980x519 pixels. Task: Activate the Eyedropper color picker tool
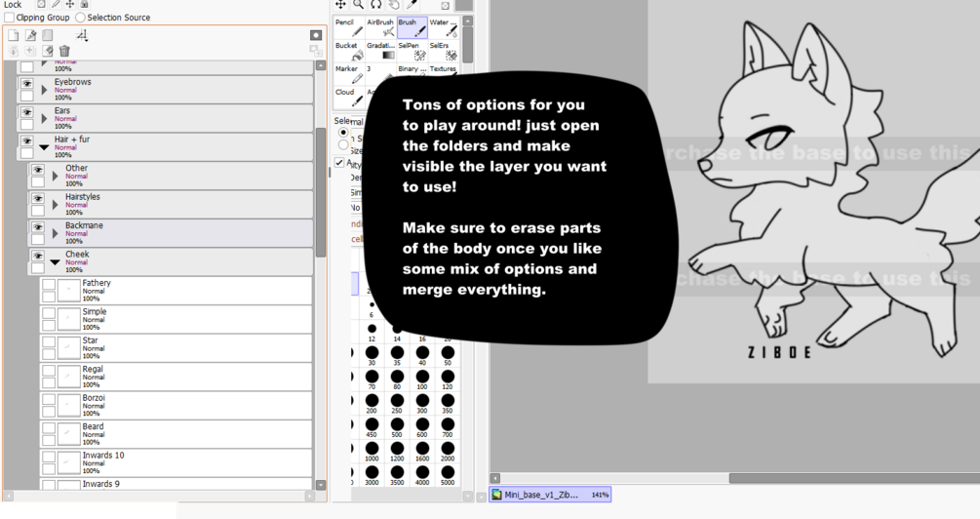[412, 4]
